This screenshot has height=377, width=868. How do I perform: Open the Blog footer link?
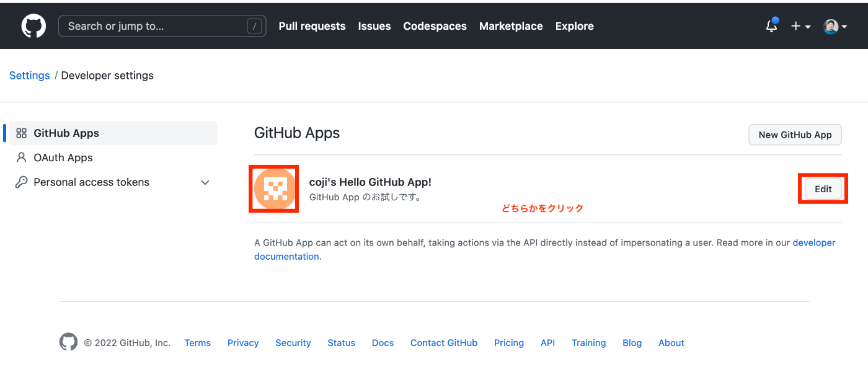(632, 343)
